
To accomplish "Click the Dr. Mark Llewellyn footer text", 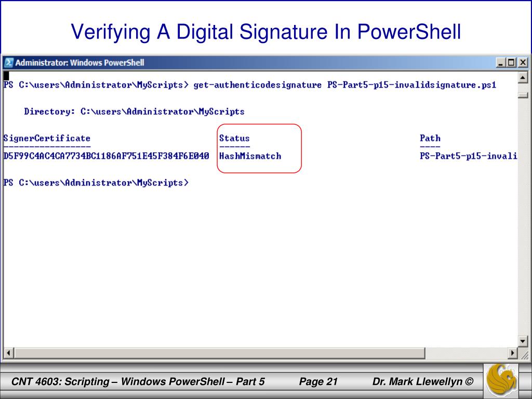I will (x=423, y=381).
